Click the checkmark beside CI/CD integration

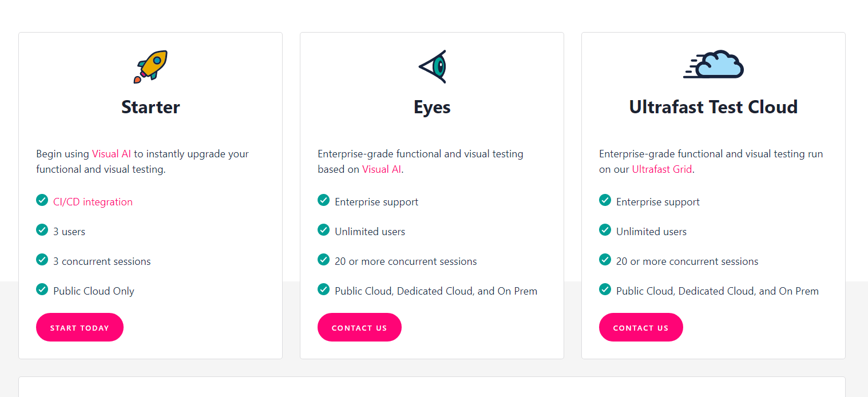tap(42, 200)
